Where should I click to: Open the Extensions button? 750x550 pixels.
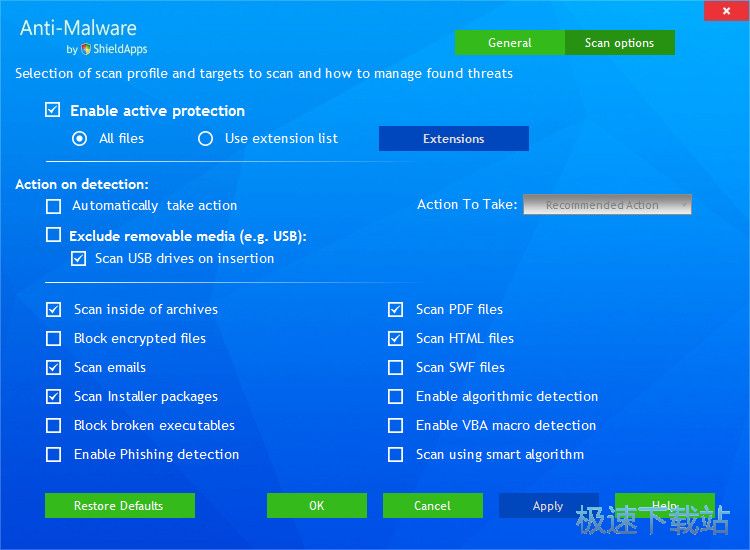pos(453,139)
